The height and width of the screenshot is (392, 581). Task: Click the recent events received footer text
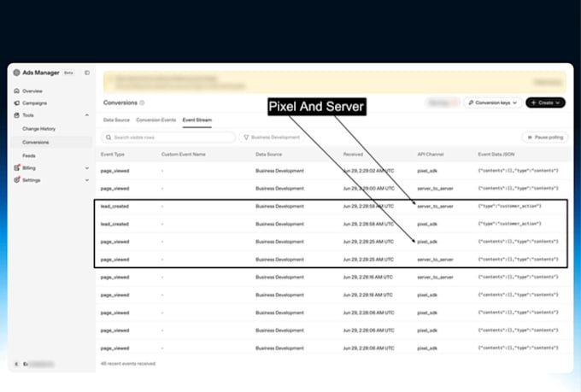(x=128, y=364)
